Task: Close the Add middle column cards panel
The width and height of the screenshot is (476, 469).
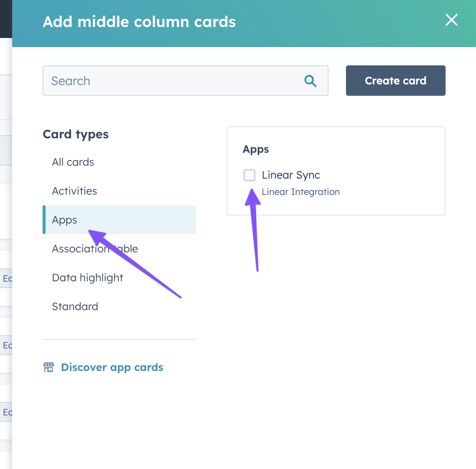Action: pos(451,20)
